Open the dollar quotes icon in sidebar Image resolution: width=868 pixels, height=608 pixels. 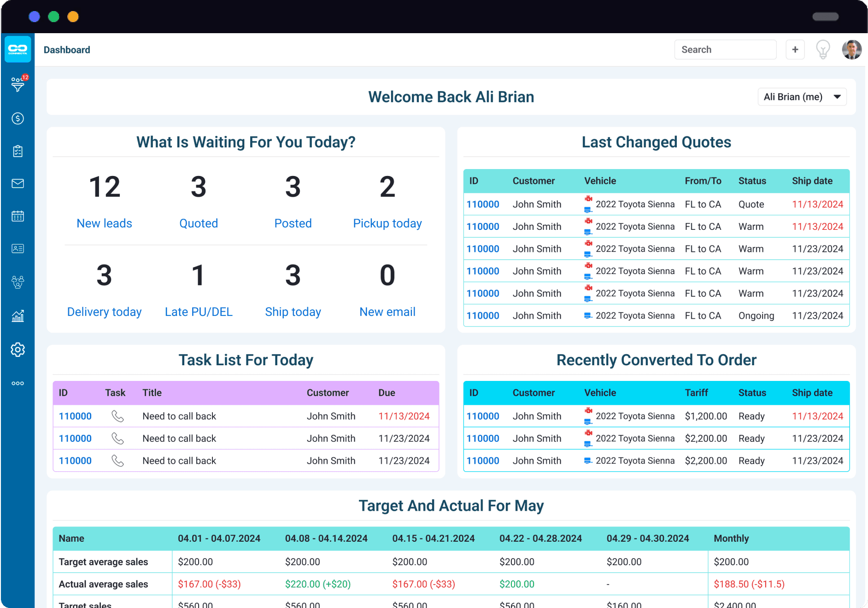18,118
